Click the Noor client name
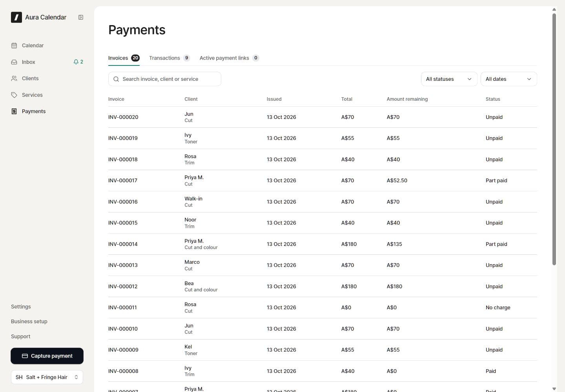The image size is (565, 392). pyautogui.click(x=190, y=220)
